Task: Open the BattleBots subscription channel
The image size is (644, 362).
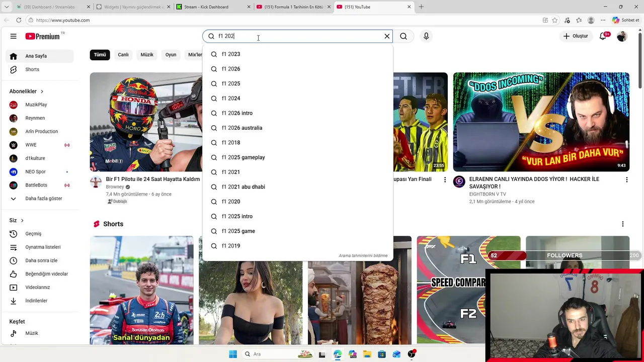Action: coord(40,185)
